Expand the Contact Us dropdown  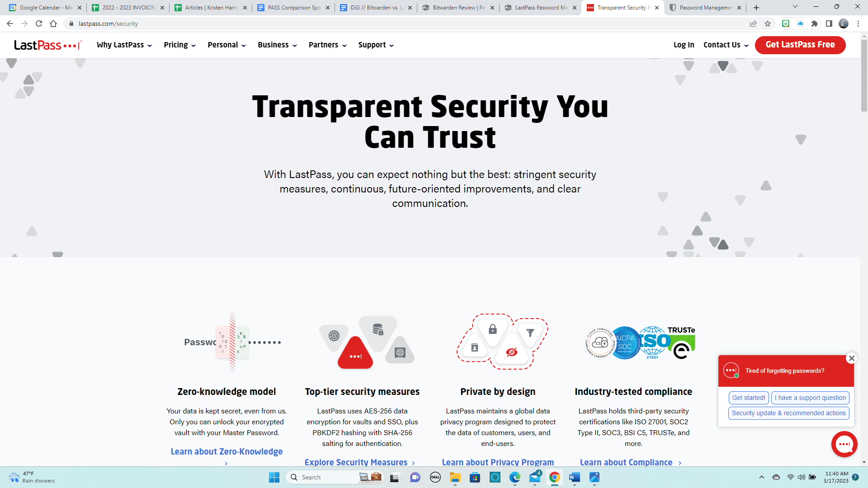pyautogui.click(x=726, y=45)
